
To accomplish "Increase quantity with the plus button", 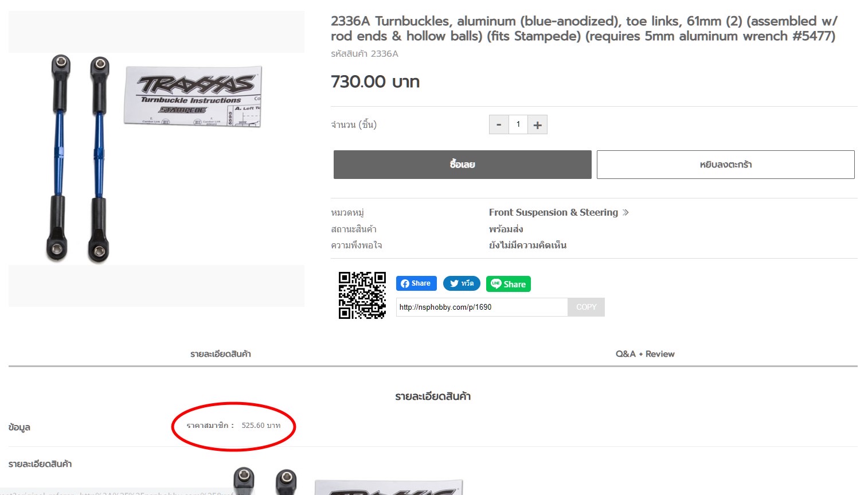I will (537, 124).
